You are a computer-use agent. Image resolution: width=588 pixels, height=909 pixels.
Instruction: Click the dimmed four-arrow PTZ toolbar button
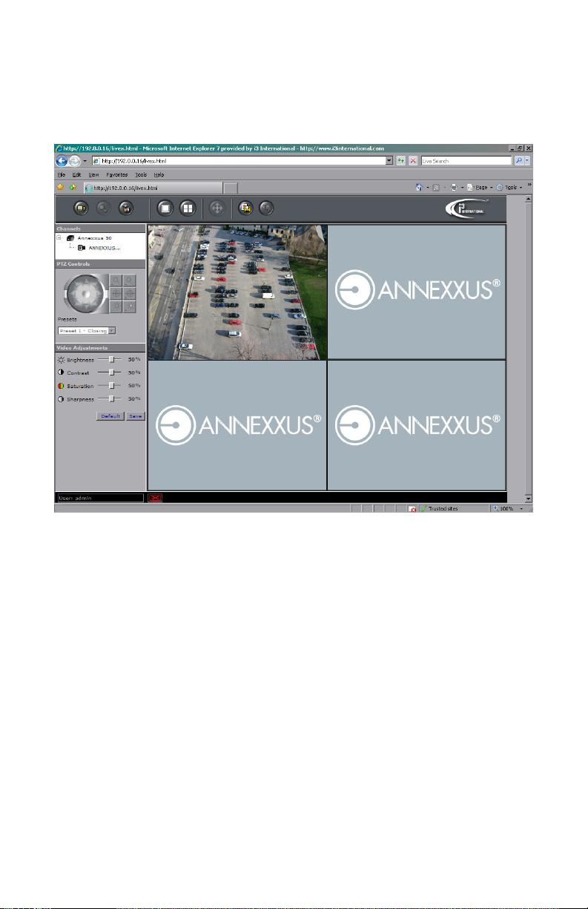point(217,209)
